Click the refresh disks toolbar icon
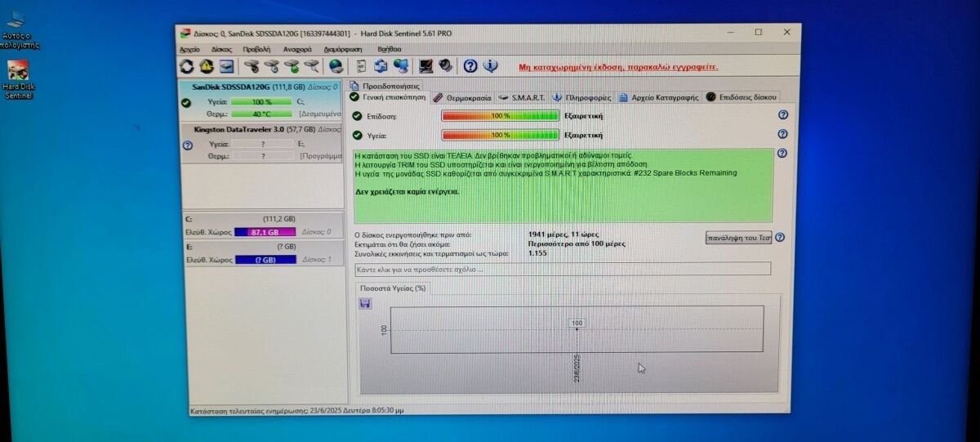Viewport: 980px width, 442px height. 187,66
